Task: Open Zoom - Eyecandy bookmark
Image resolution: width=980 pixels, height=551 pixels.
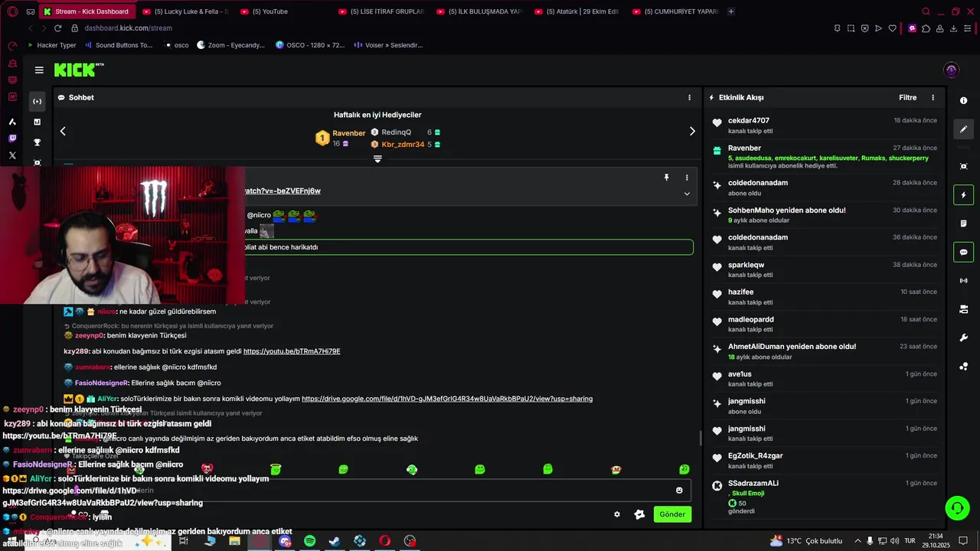Action: pyautogui.click(x=230, y=45)
